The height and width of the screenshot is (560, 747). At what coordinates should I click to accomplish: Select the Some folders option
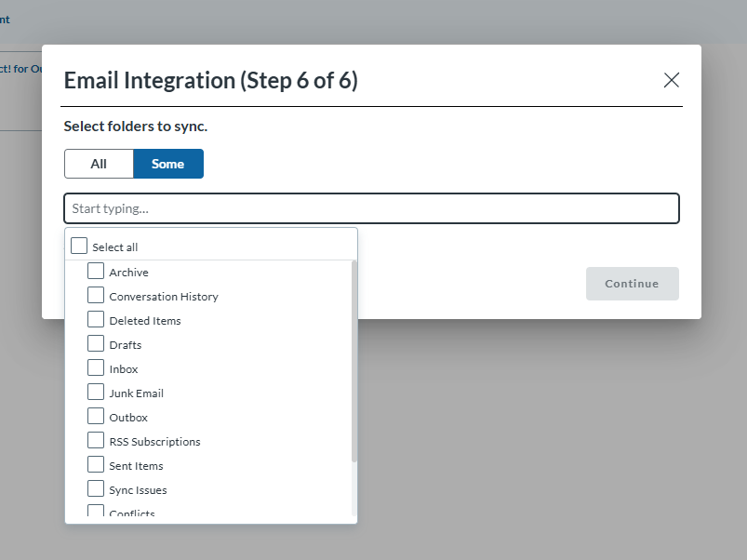pyautogui.click(x=168, y=164)
